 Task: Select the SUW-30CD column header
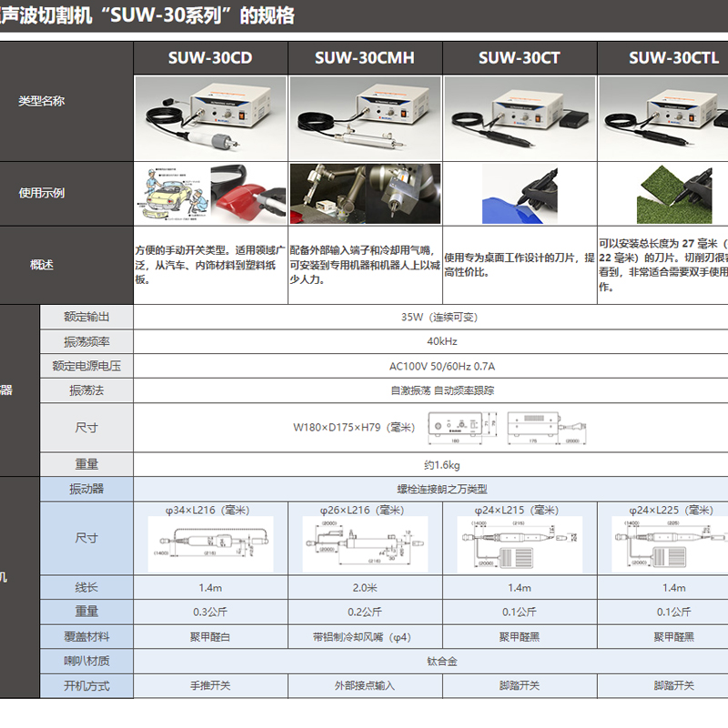pyautogui.click(x=210, y=58)
